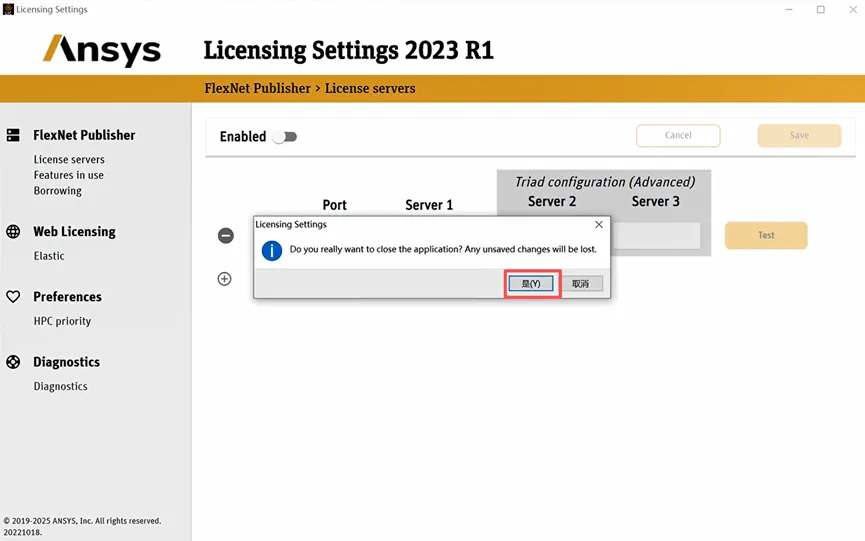Add a server row with plus icon

click(x=225, y=278)
